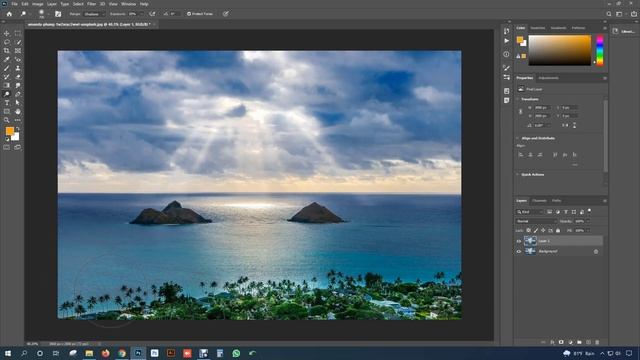Toggle the Protect Tones checkbox
The height and width of the screenshot is (360, 640).
click(x=189, y=14)
